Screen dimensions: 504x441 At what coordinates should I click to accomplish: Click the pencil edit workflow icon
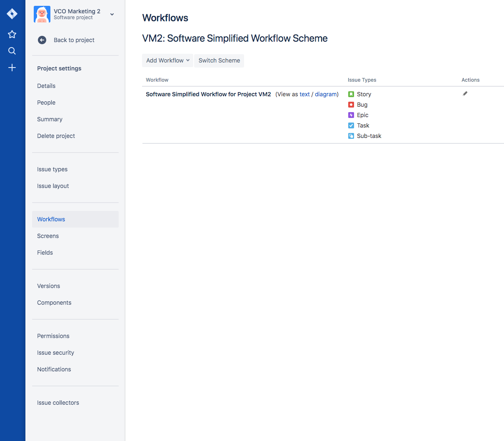coord(465,94)
